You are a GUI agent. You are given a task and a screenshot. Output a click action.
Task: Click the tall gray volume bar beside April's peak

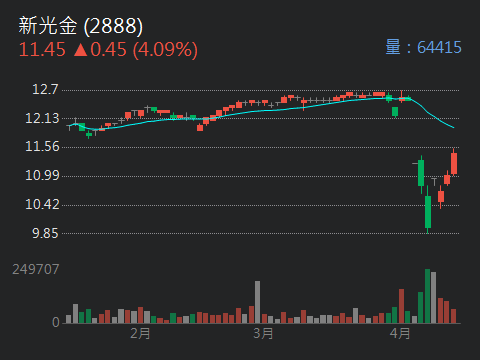[434, 298]
